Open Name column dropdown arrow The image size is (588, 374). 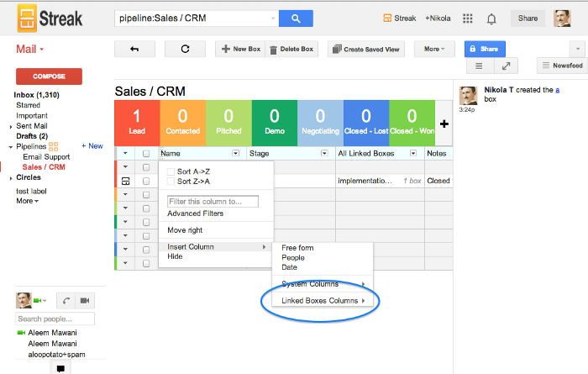click(x=235, y=153)
